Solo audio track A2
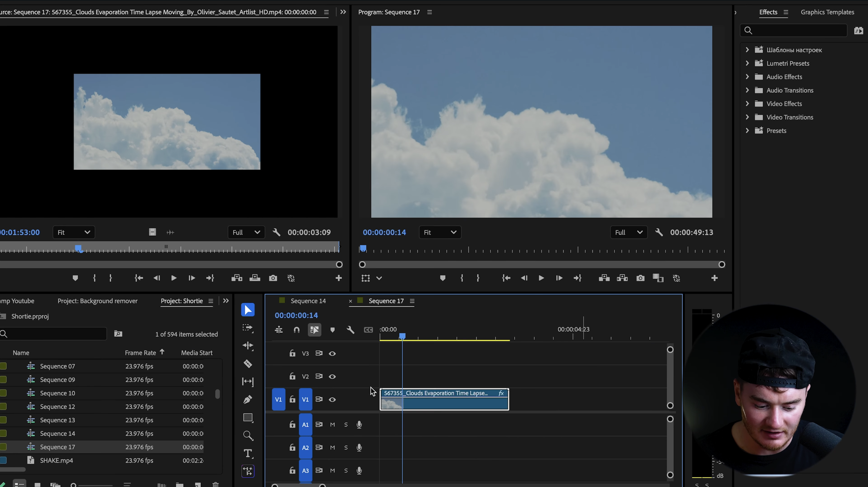The height and width of the screenshot is (487, 868). (x=346, y=447)
